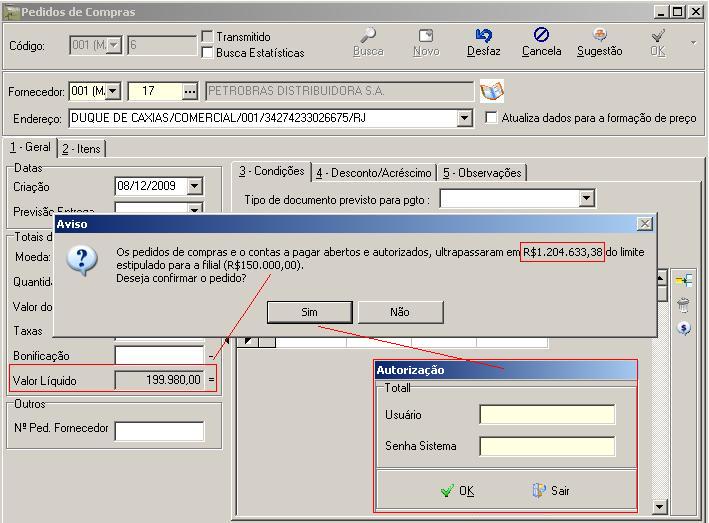The image size is (709, 523).
Task: Open the Sugestão toolbar icon
Action: point(599,35)
